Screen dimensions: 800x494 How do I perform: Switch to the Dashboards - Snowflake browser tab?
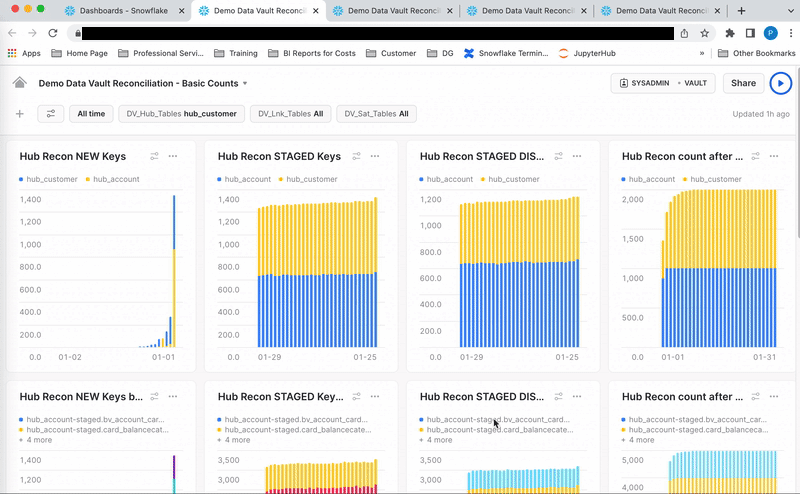click(x=123, y=10)
